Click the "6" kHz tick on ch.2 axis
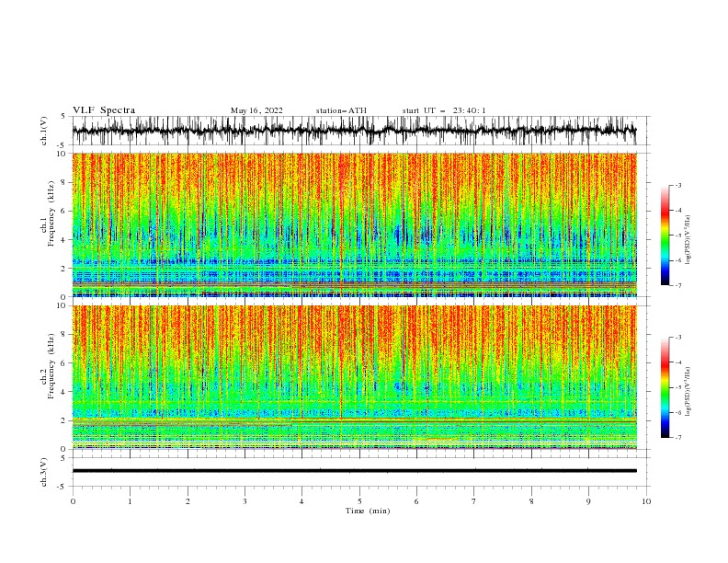Viewport: 728px width, 563px height. 64,363
